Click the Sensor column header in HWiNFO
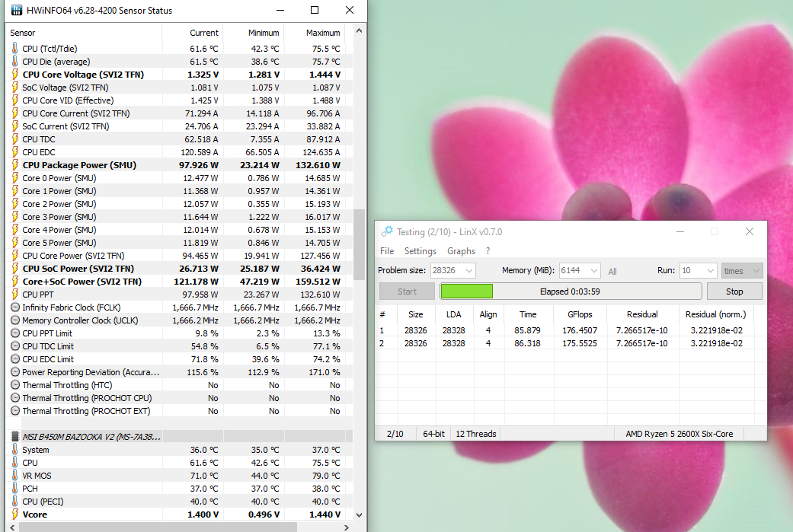This screenshot has width=793, height=532. [85, 33]
